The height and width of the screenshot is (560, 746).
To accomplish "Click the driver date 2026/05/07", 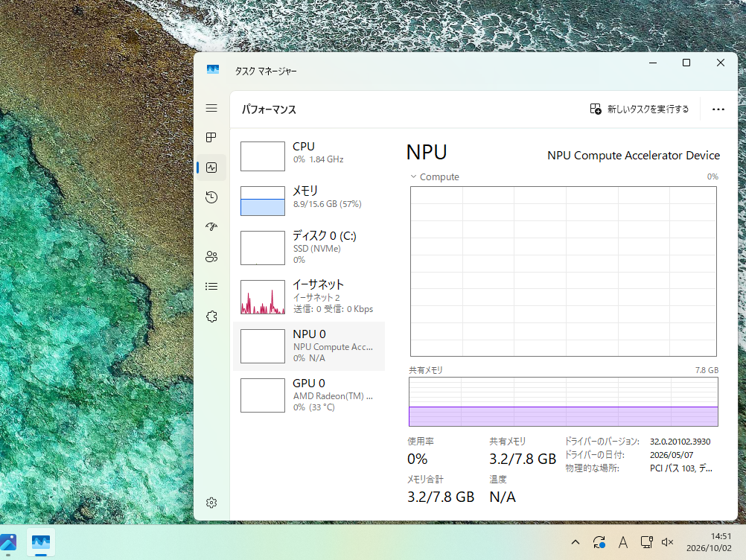I will click(672, 455).
